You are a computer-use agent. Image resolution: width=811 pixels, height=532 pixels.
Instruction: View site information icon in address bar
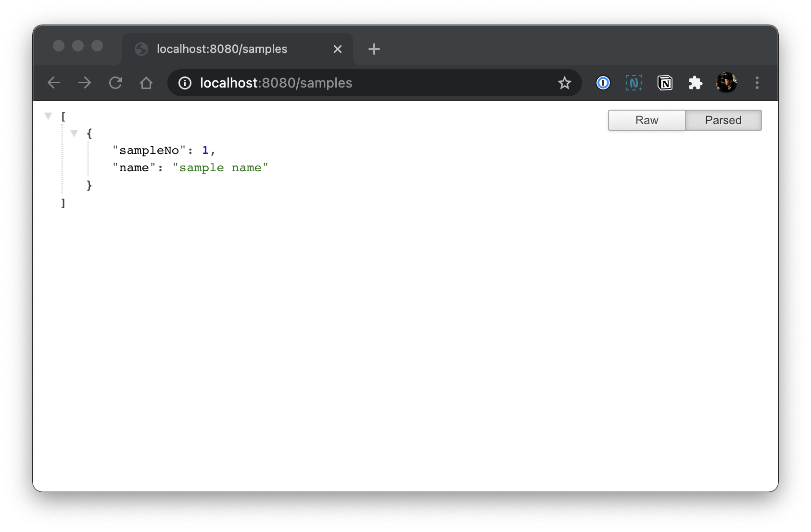(185, 83)
